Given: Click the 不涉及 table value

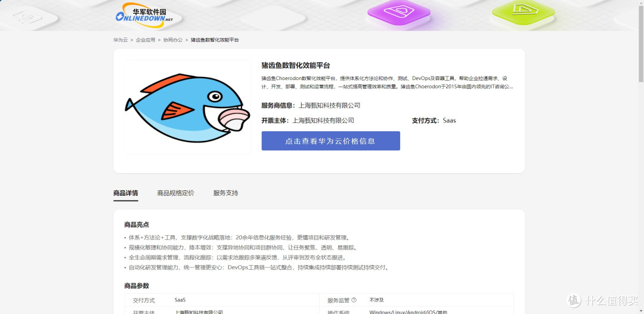Looking at the screenshot, I should tap(377, 300).
